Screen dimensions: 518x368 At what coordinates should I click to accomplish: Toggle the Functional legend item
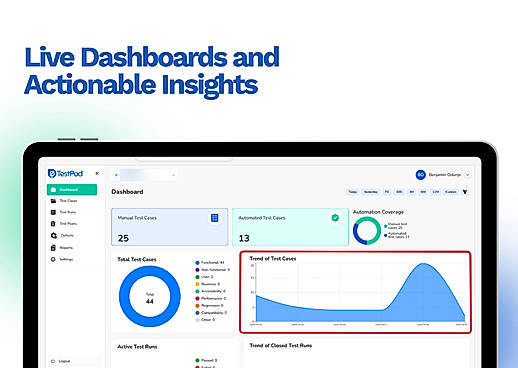[x=210, y=263]
